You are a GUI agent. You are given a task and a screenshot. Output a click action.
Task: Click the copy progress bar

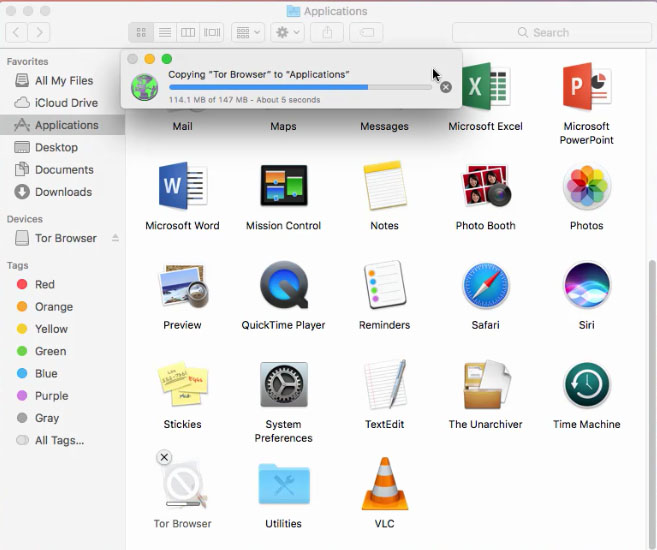[x=300, y=87]
